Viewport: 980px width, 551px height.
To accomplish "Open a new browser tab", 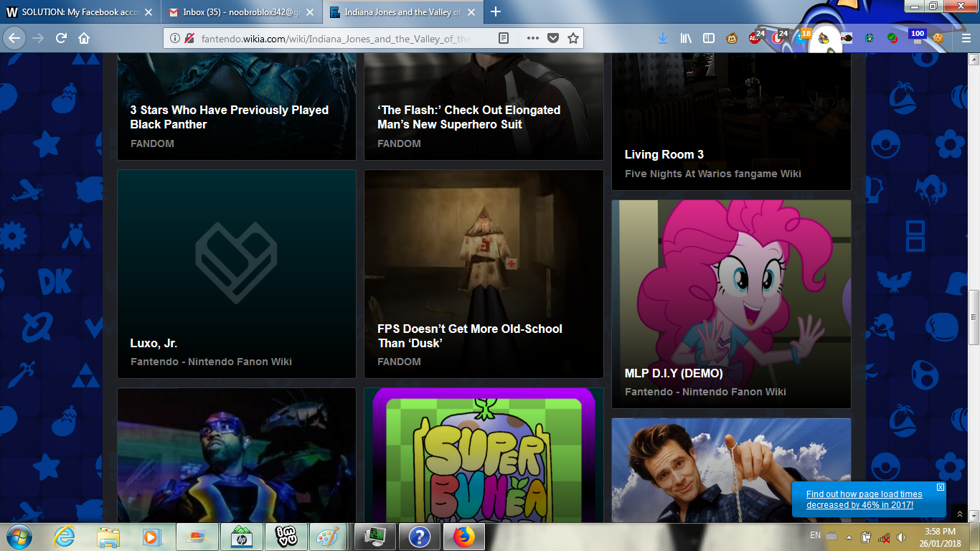I will [x=495, y=12].
